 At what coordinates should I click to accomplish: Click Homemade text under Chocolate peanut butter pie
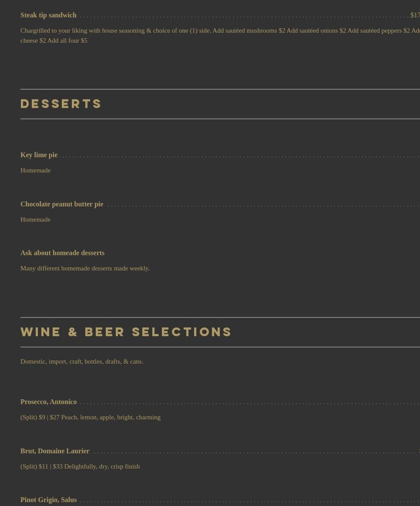pos(35,219)
